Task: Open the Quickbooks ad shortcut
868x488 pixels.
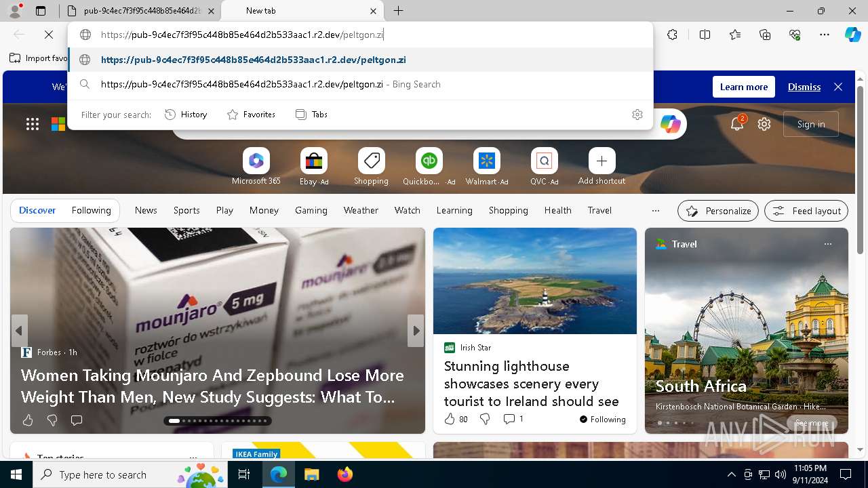Action: tap(429, 167)
